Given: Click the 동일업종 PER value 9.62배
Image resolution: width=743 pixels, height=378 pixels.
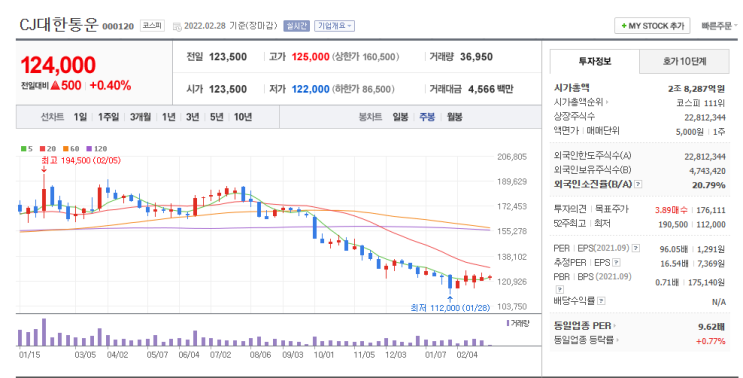Looking at the screenshot, I should [712, 327].
